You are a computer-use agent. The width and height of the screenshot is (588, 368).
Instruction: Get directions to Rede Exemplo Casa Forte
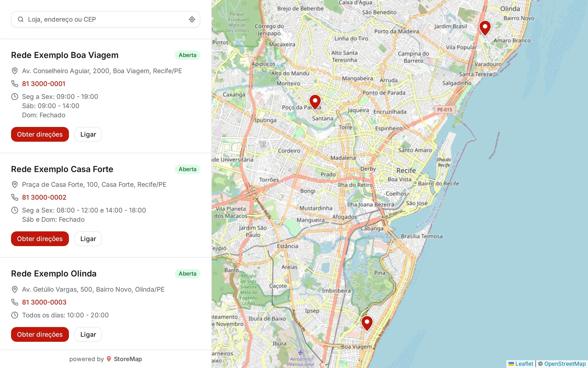(x=40, y=239)
